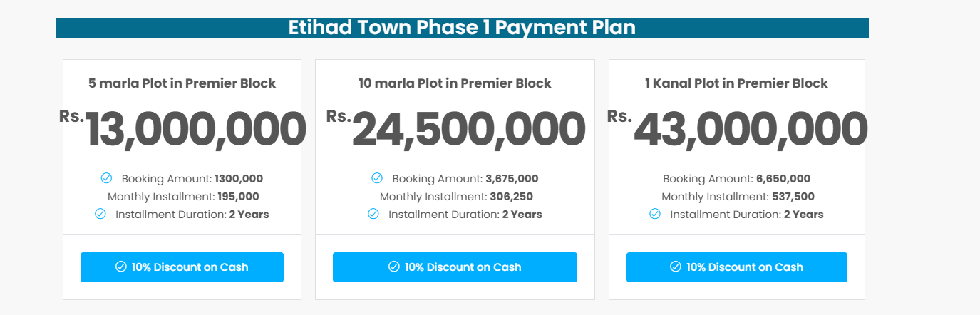Click the Rs. 13,000,000 price
This screenshot has height=315, width=980.
(183, 130)
